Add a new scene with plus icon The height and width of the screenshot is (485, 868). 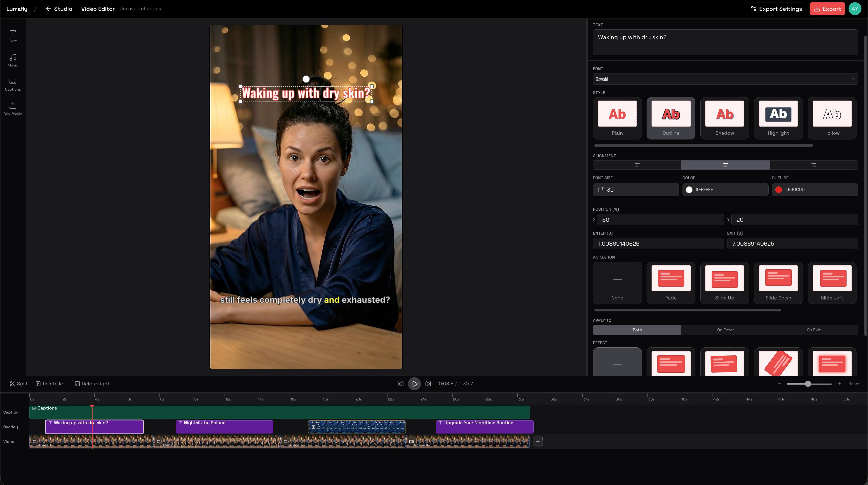[538, 441]
